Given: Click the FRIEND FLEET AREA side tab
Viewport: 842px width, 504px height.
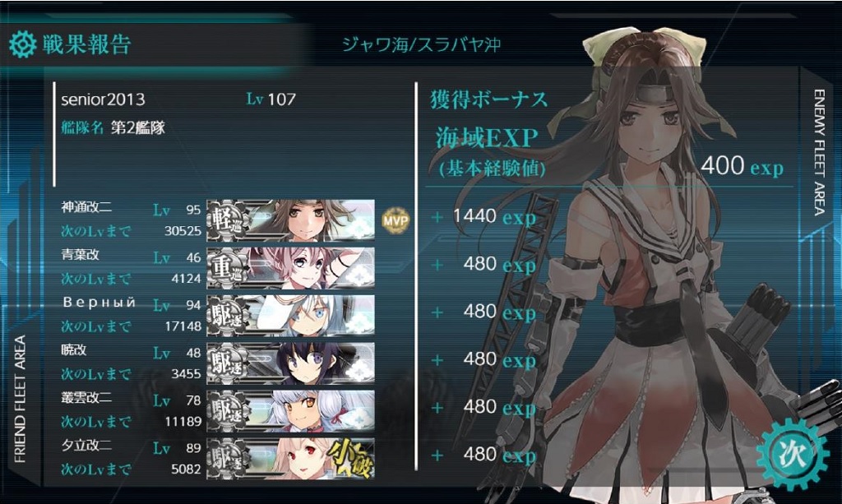Looking at the screenshot, I should tap(20, 399).
